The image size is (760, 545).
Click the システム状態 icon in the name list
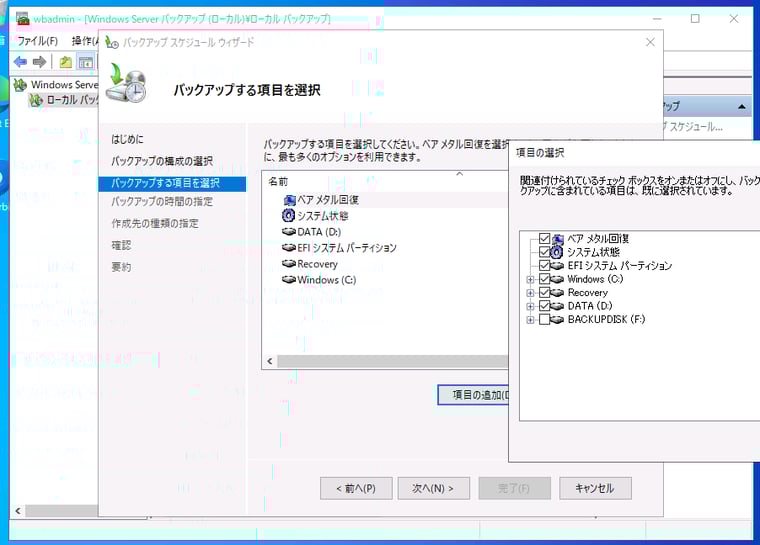pyautogui.click(x=288, y=215)
